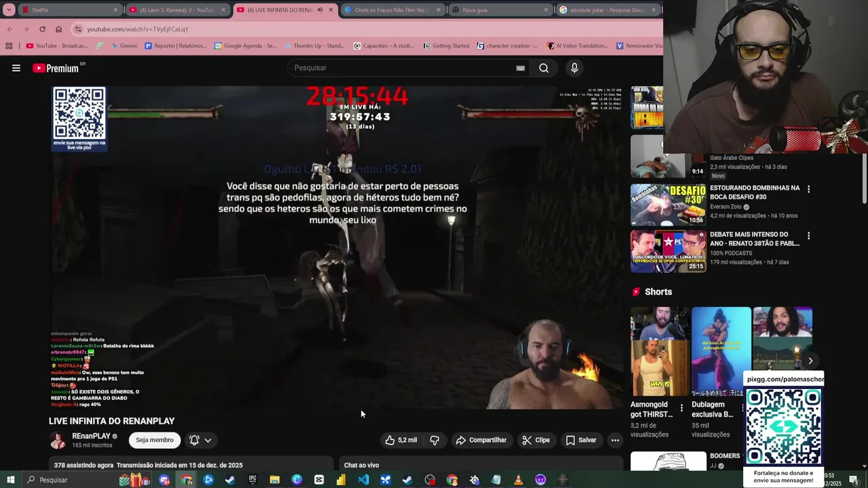Open the Asmongold got THIRST short
Screen dimensions: 868x488
click(x=660, y=352)
